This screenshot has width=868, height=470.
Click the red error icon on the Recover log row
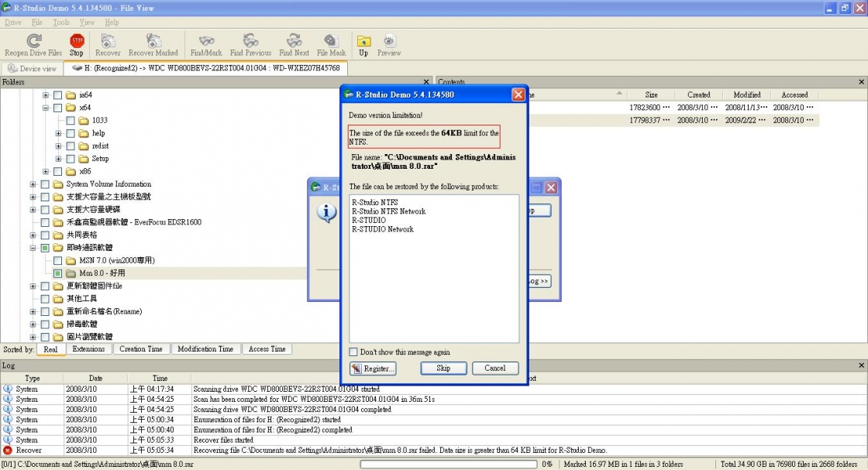pyautogui.click(x=8, y=450)
